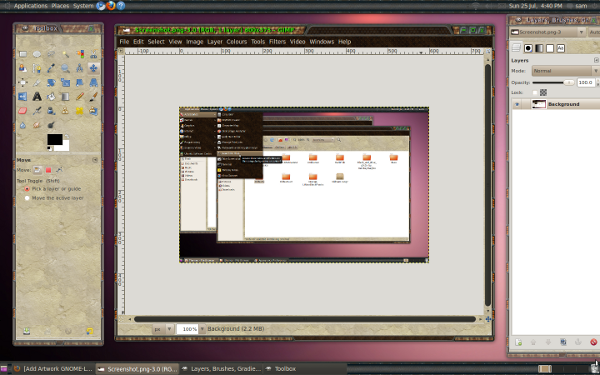Open the Colours menu

236,42
